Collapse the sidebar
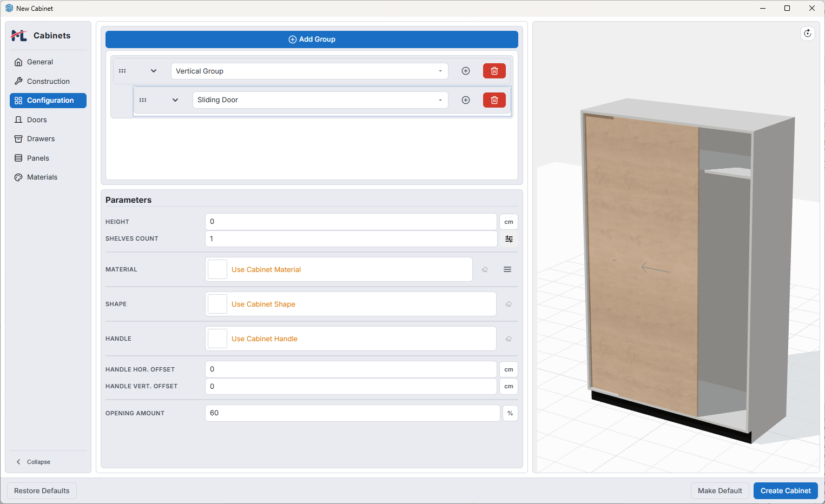 [33, 462]
